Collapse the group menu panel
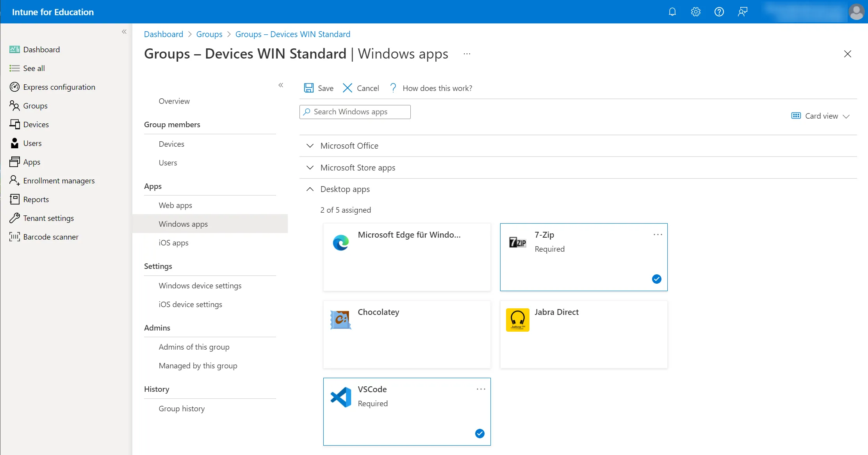Image resolution: width=868 pixels, height=455 pixels. pyautogui.click(x=281, y=85)
